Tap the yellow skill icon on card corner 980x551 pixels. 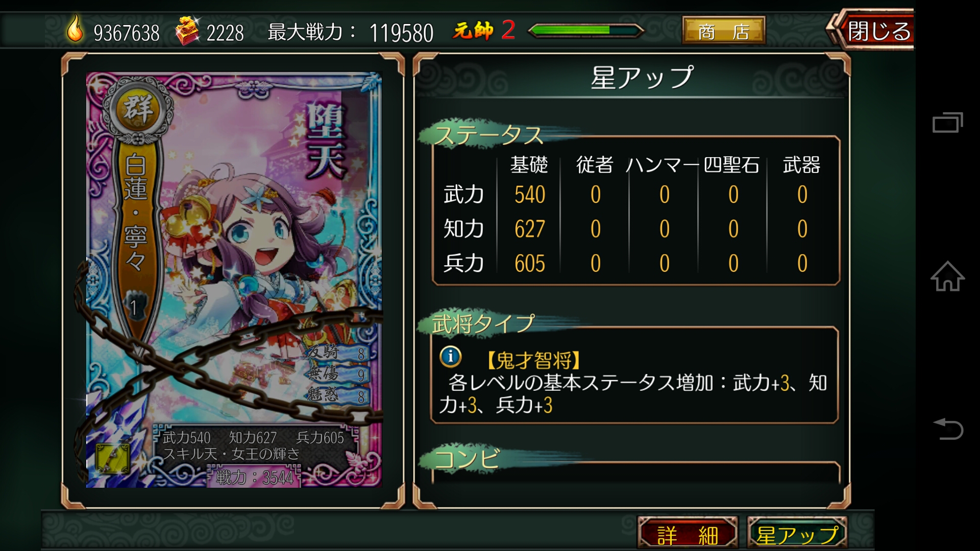[x=113, y=459]
